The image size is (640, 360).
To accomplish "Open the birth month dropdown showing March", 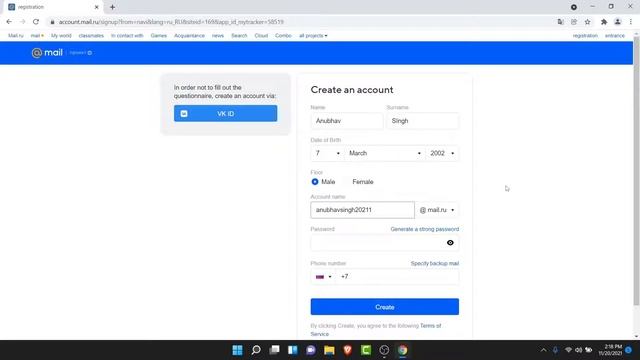I will coord(384,153).
